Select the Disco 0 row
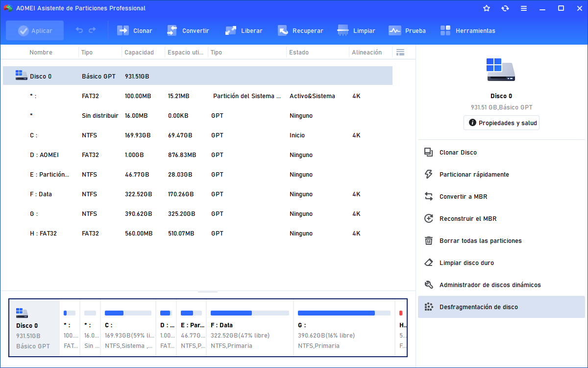The image size is (588, 368). [197, 76]
